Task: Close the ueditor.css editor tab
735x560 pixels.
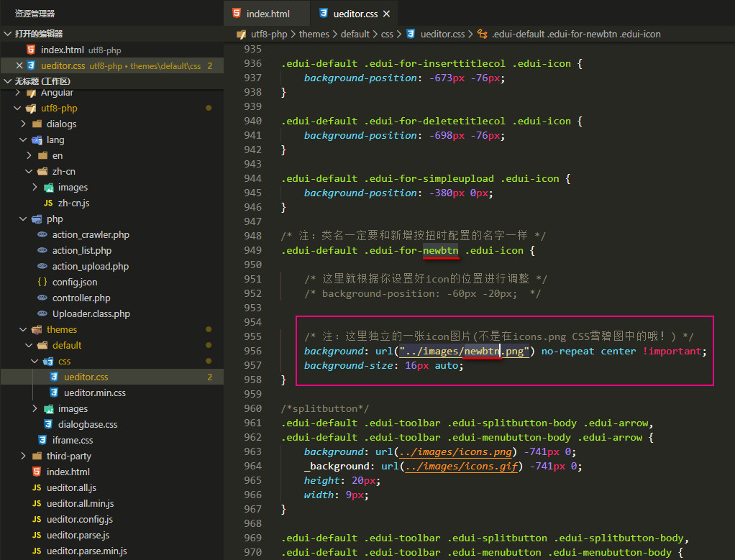Action: [x=386, y=14]
